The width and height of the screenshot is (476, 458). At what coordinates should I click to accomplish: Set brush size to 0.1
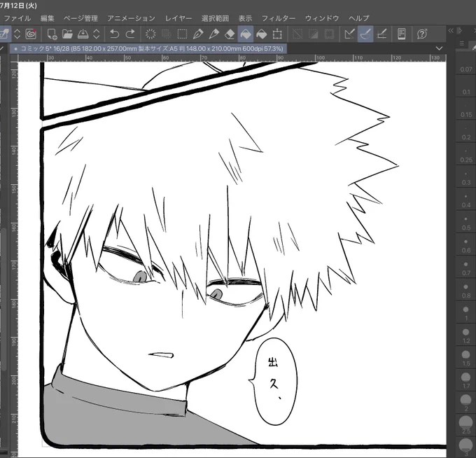pyautogui.click(x=466, y=86)
